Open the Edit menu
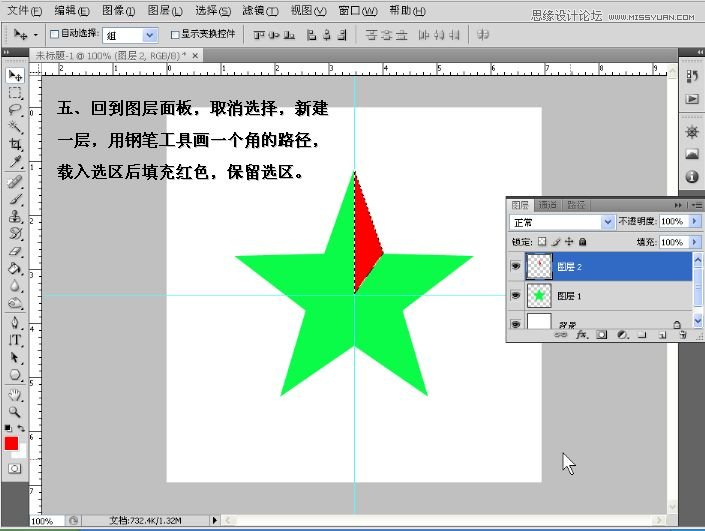 tap(71, 10)
